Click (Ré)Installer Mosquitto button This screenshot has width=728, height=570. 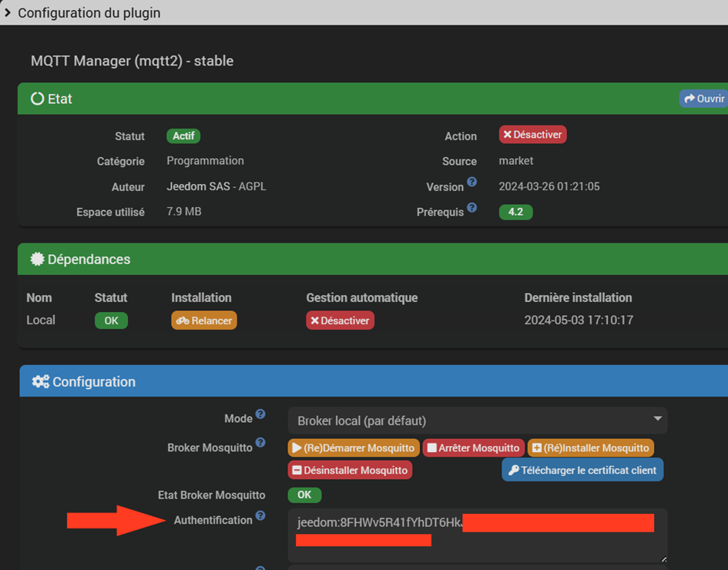coord(591,448)
